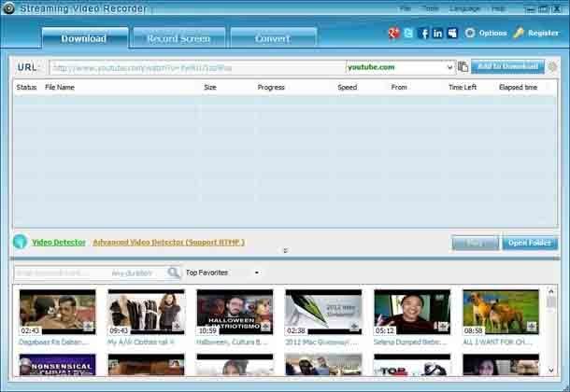Viewport: 570px width, 392px height.
Task: Click the Open Folder button
Action: click(x=530, y=243)
